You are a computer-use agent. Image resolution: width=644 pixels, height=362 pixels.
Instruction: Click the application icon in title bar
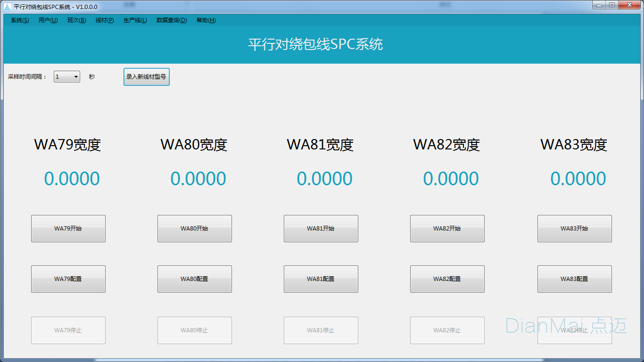[8, 7]
